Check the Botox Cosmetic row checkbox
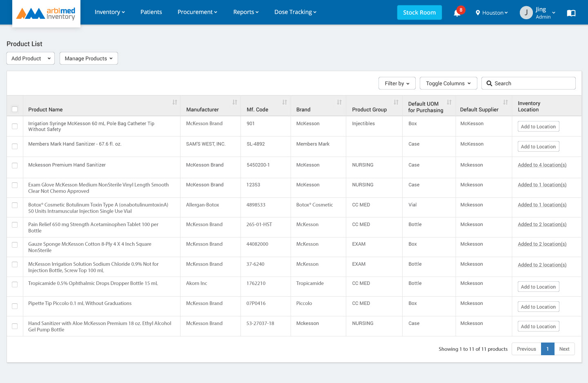 click(x=15, y=205)
